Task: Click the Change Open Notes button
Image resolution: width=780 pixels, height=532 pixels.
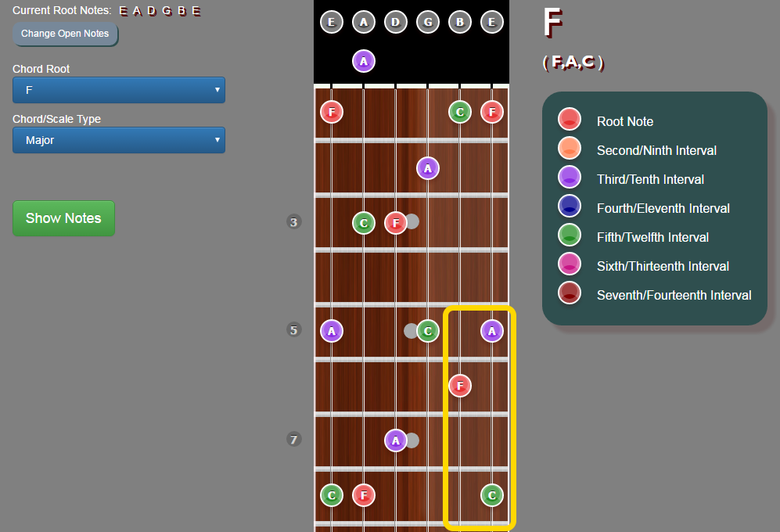Action: click(x=65, y=34)
